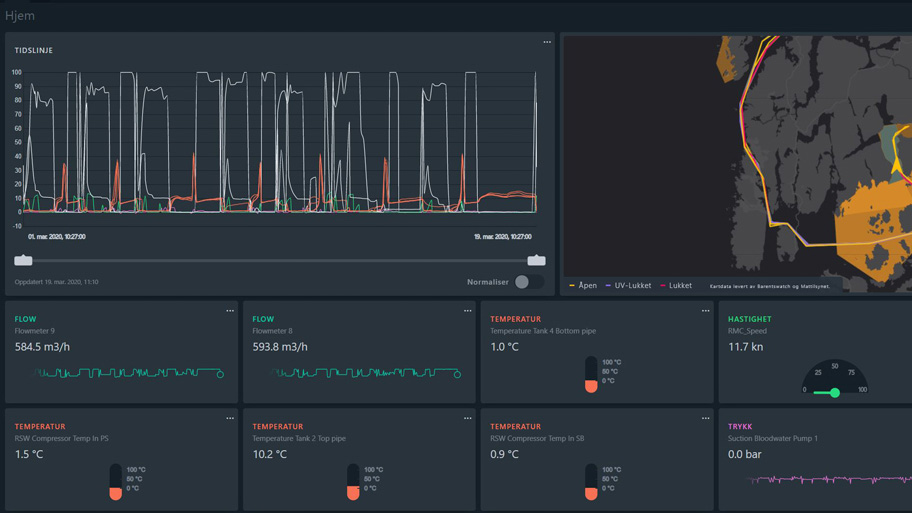Open options for Temperature Tank 2 Top pipe
The width and height of the screenshot is (912, 513).
[x=467, y=419]
